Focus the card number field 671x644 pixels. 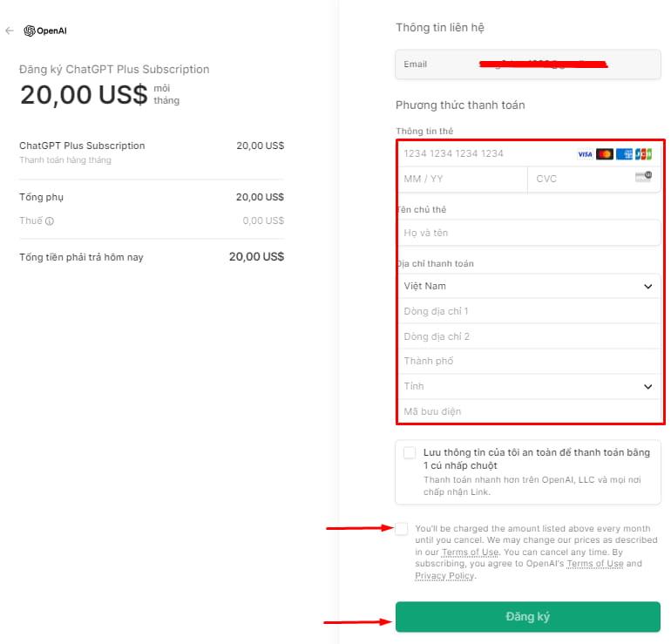[x=484, y=154]
